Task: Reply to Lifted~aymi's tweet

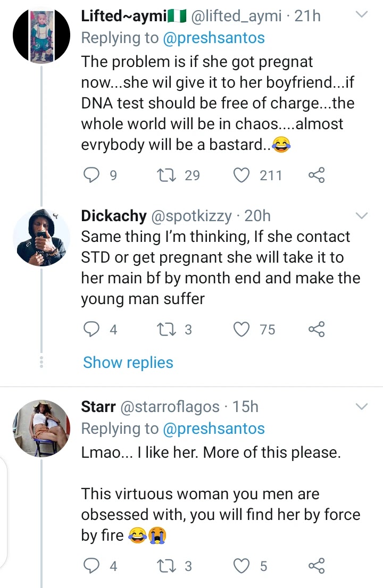Action: pos(92,175)
